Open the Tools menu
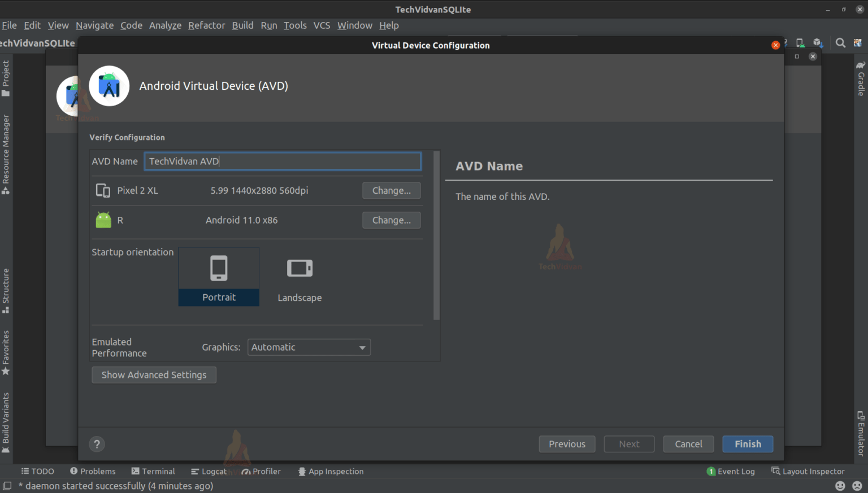Screen dimensions: 868x493 (294, 25)
